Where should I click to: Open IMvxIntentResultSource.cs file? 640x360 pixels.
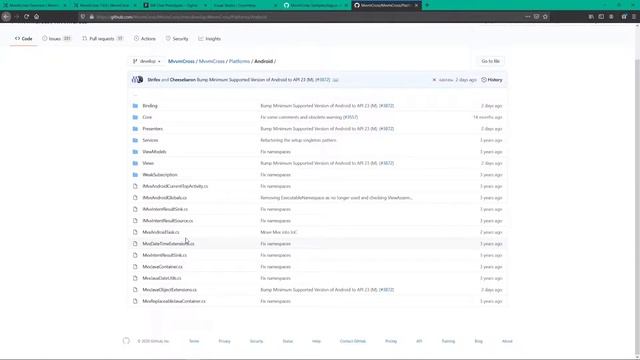click(167, 220)
